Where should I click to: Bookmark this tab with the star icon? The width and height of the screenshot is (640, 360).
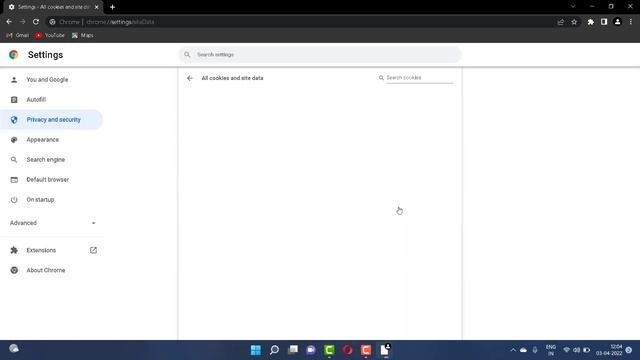click(574, 22)
